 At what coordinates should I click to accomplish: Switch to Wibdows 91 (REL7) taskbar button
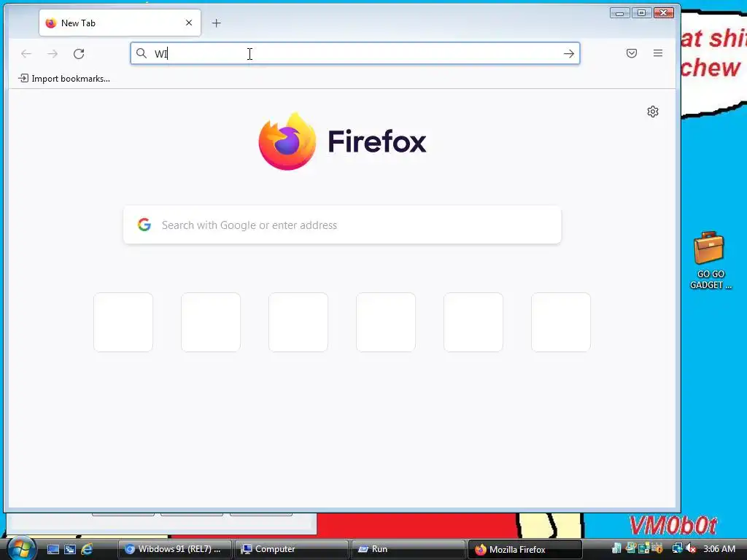(x=174, y=549)
